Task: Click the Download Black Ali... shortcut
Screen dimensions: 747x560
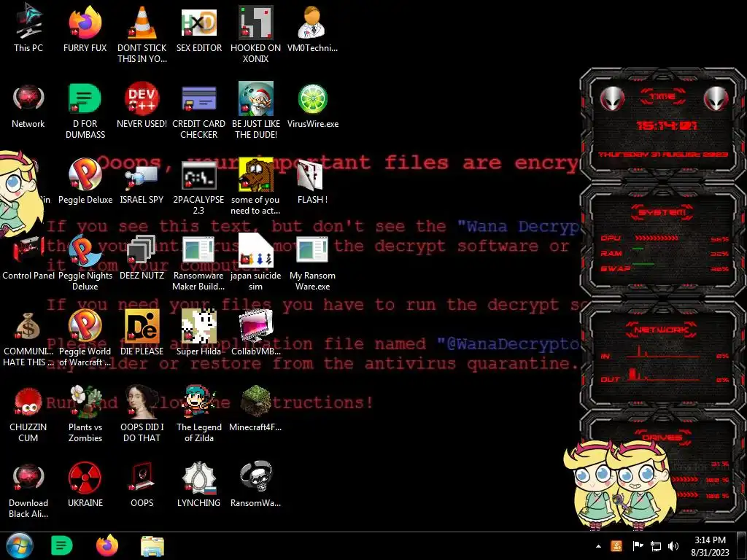Action: point(28,489)
